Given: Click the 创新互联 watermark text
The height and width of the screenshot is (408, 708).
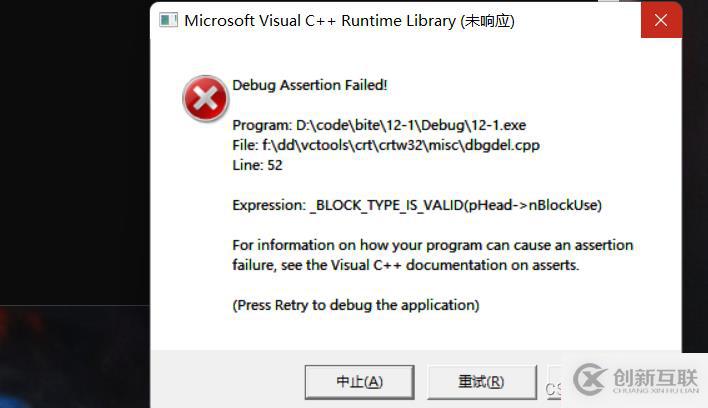Looking at the screenshot, I should (x=655, y=378).
